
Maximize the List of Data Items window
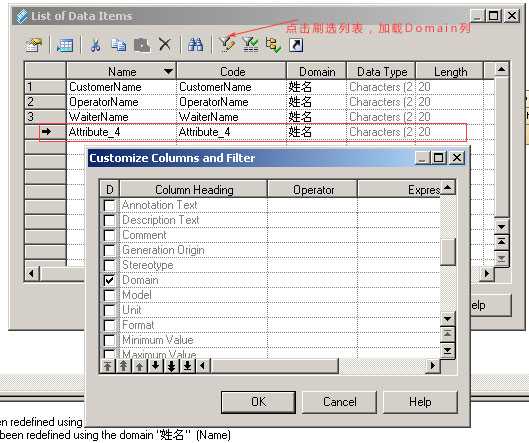[494, 16]
